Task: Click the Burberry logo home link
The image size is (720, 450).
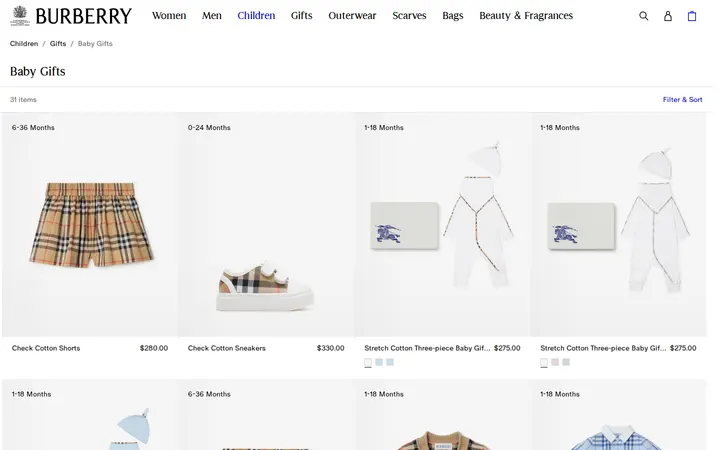Action: [x=71, y=16]
